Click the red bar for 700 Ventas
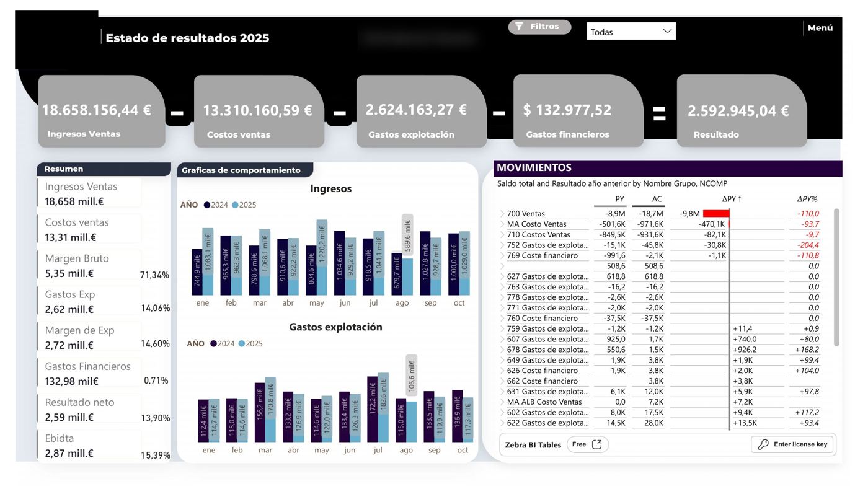The width and height of the screenshot is (868, 502). coord(716,214)
